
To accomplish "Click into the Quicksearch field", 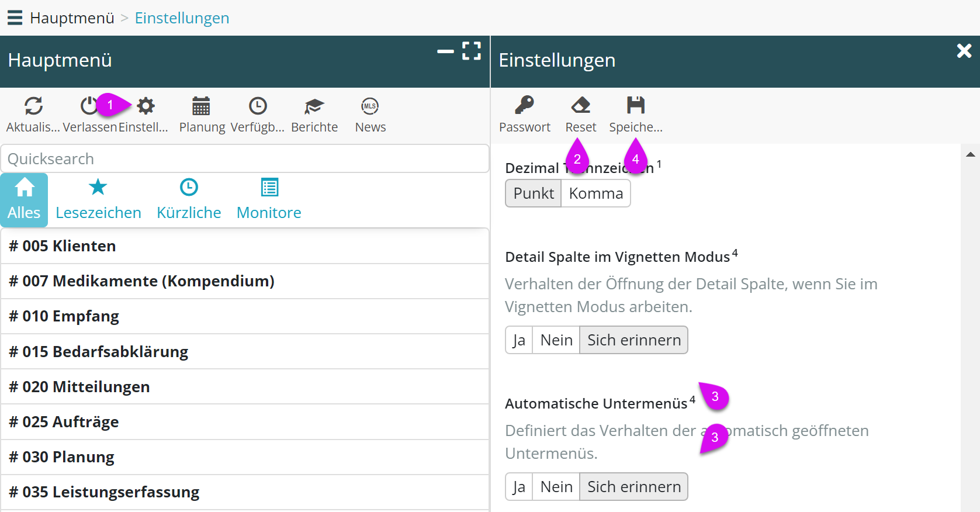I will (244, 159).
